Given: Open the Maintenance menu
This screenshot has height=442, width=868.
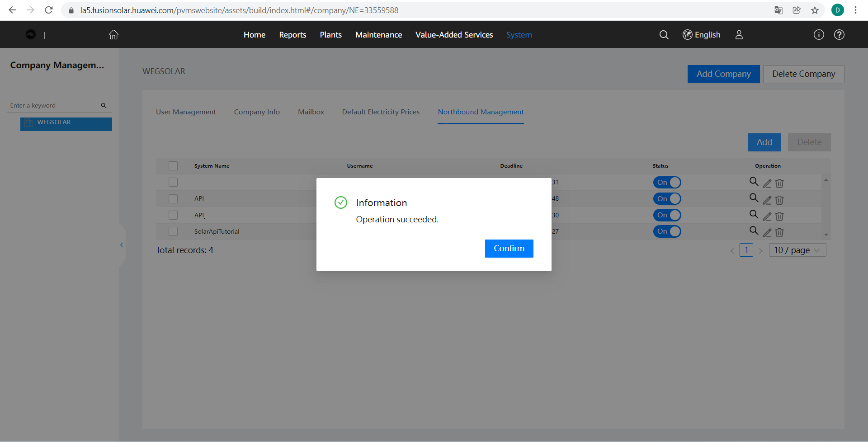Looking at the screenshot, I should 378,35.
